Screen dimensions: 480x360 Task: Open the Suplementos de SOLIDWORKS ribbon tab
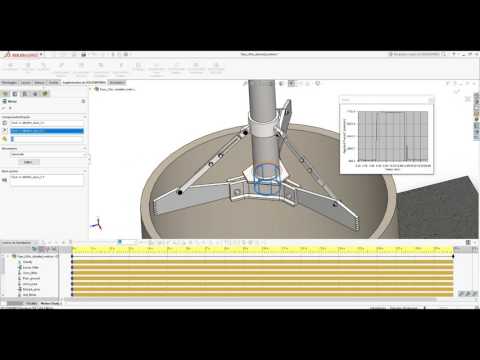tap(84, 83)
